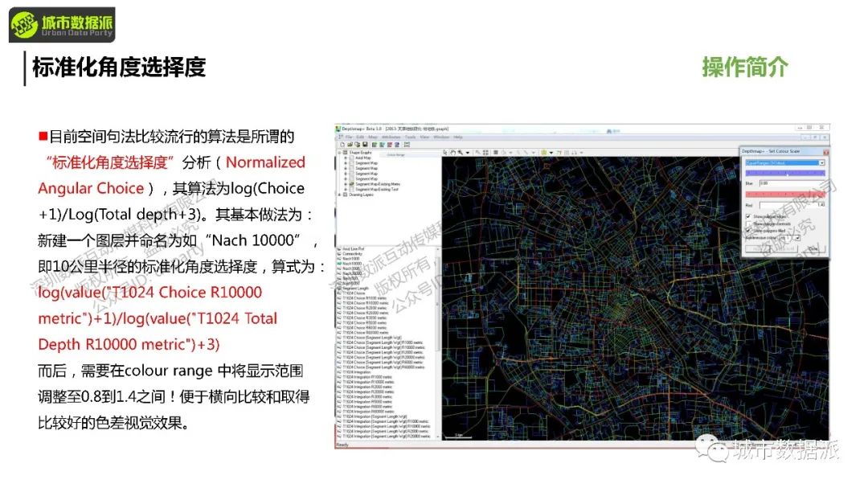Toggle Show polygon edges checkbox
Viewport: 868px width, 488px height.
(748, 216)
